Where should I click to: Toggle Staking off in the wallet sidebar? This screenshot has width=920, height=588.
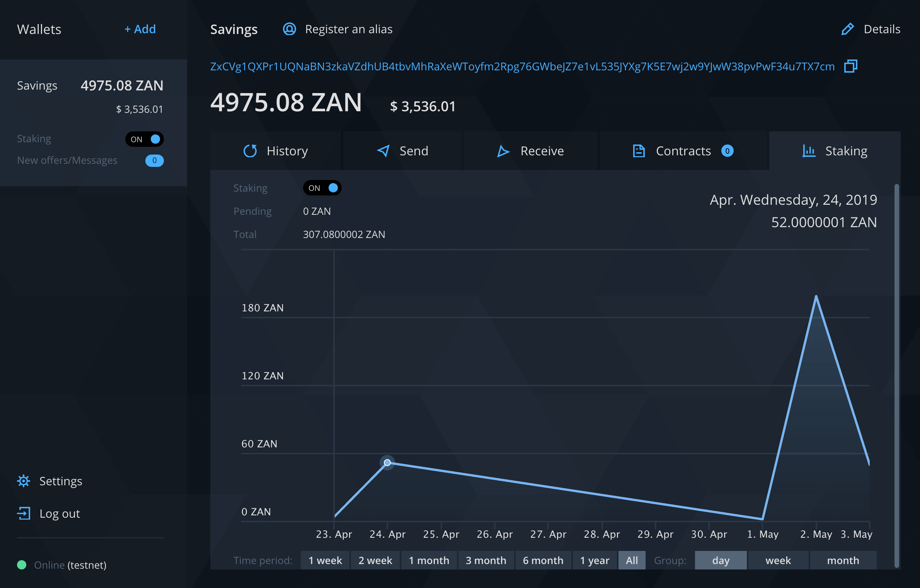(144, 139)
